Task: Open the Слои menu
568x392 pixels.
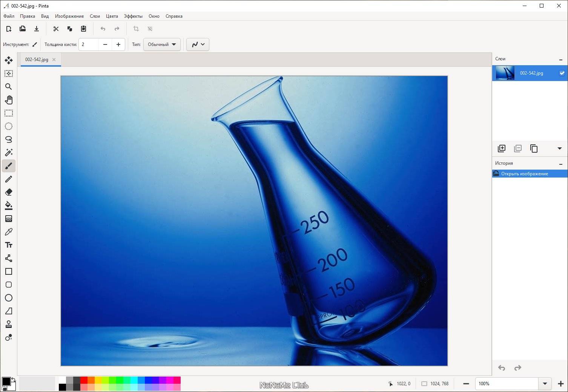Action: (x=95, y=16)
